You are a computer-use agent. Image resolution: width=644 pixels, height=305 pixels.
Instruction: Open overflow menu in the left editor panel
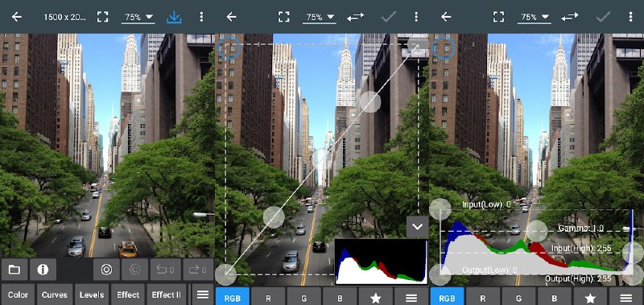(201, 17)
